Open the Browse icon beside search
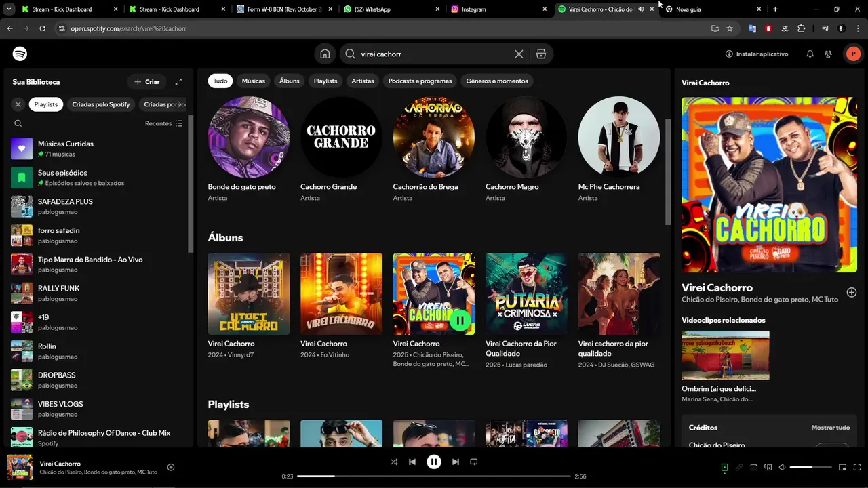Screen dimensions: 868x488 pyautogui.click(x=541, y=54)
